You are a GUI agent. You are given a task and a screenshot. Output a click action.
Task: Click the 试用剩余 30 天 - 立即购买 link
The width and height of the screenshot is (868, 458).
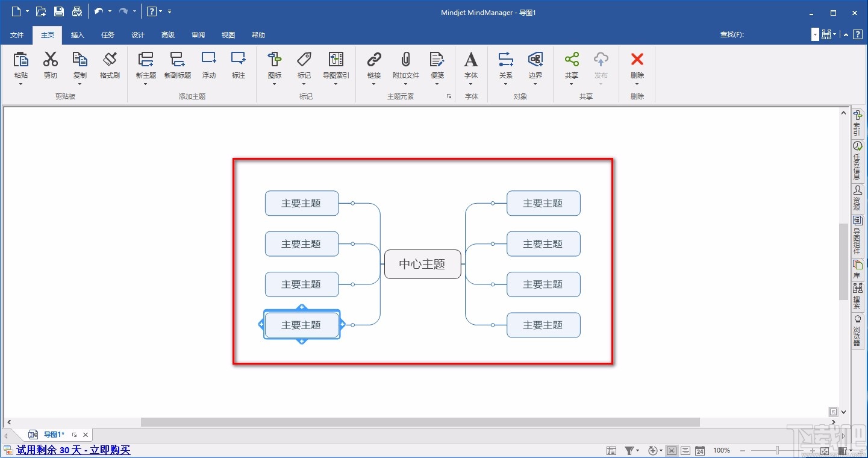(73, 450)
